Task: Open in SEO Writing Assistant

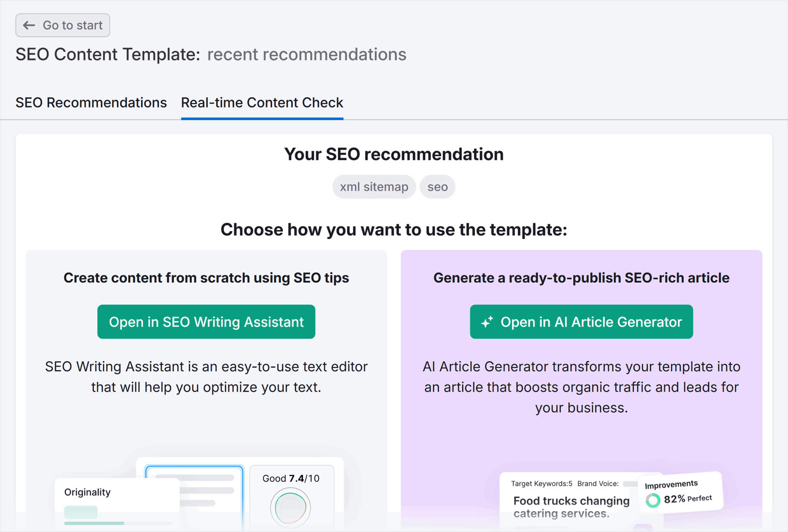Action: [x=206, y=322]
